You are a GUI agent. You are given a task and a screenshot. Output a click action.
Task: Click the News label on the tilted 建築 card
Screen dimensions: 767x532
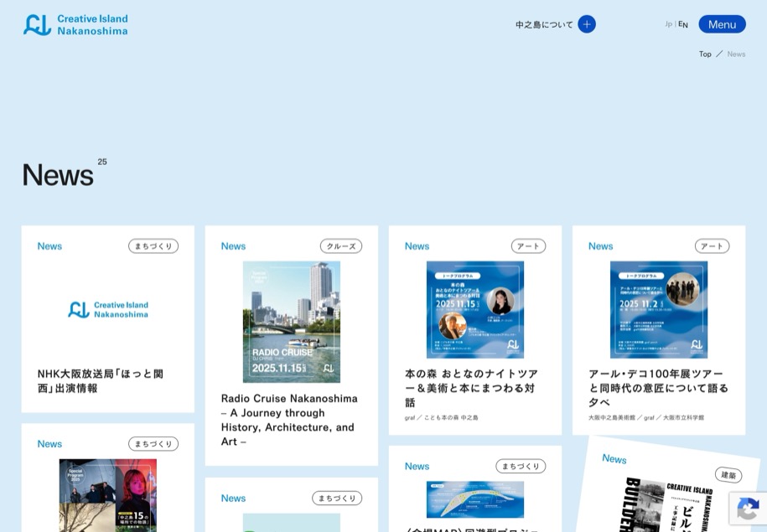click(614, 458)
